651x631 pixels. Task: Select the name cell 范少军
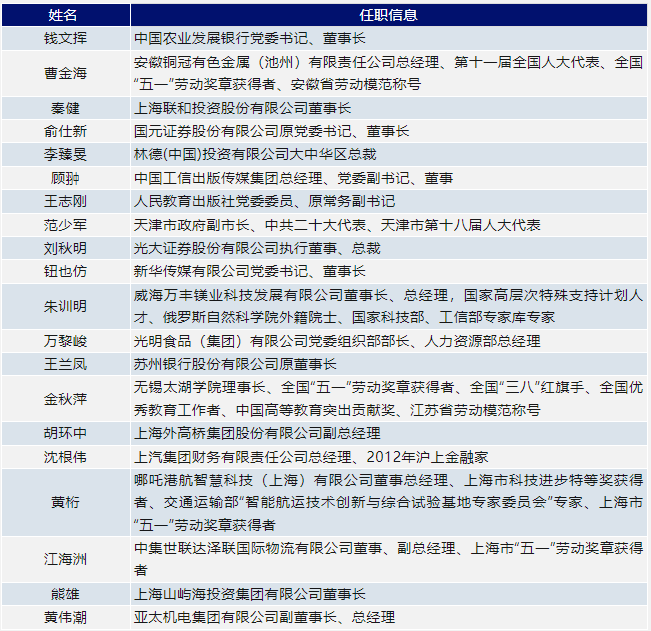tap(66, 225)
